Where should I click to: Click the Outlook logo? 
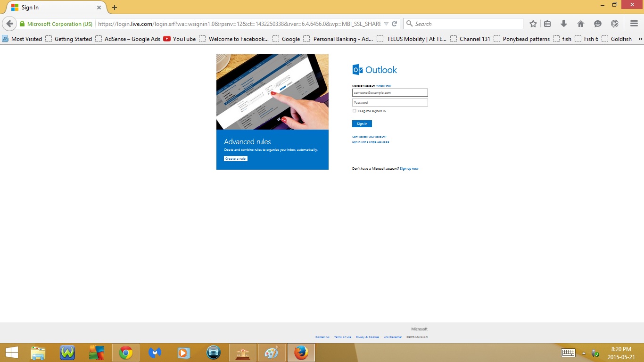pos(375,70)
